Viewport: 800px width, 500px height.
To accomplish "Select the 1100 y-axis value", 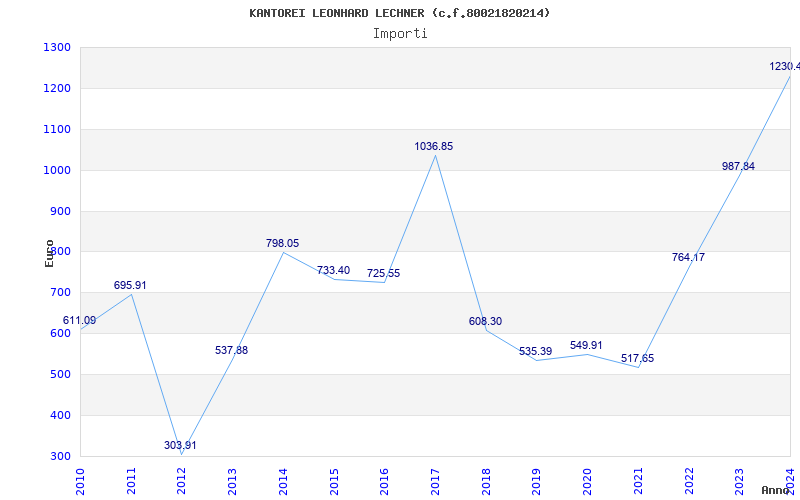I will (x=57, y=129).
